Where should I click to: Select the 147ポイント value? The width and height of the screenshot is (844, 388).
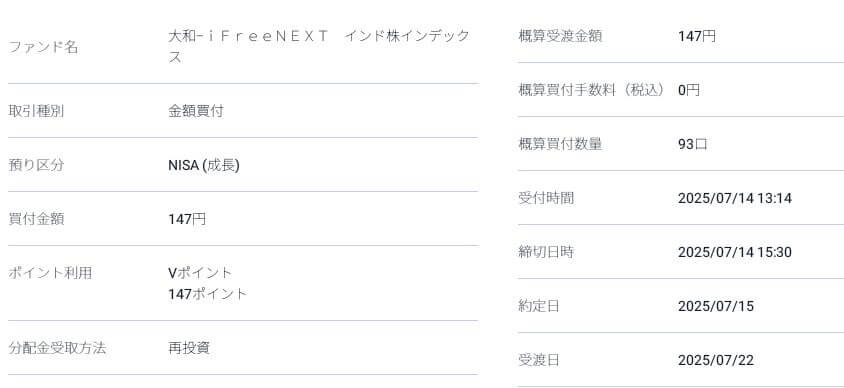click(x=207, y=294)
